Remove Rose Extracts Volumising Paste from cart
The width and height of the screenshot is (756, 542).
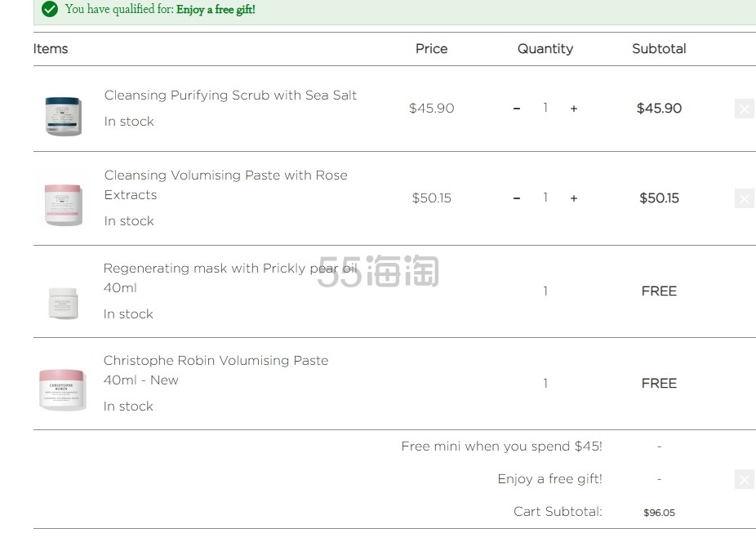pyautogui.click(x=744, y=198)
